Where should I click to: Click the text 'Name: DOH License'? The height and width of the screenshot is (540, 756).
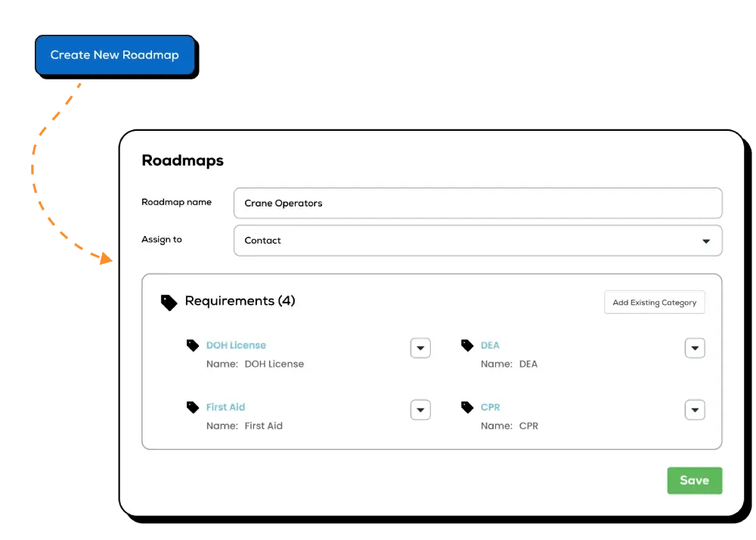tap(255, 364)
